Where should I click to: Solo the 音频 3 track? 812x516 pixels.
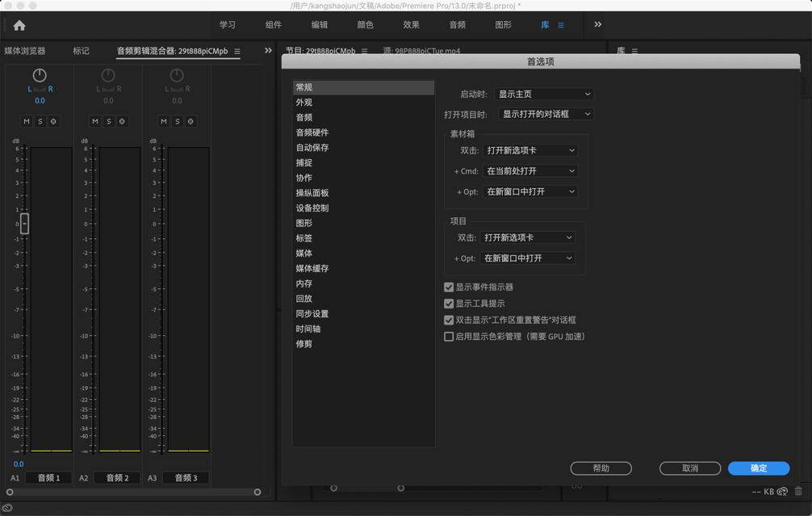pyautogui.click(x=176, y=120)
